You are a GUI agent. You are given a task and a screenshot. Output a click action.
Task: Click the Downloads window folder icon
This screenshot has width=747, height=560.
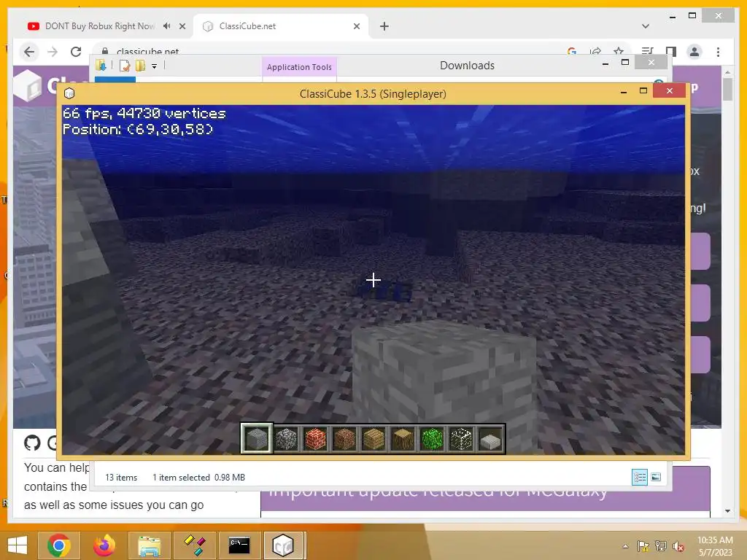click(101, 65)
